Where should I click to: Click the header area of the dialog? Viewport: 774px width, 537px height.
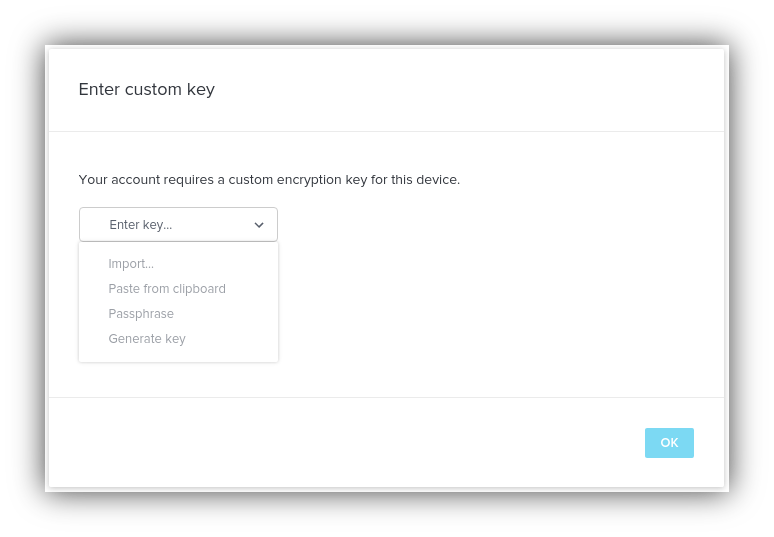point(450,89)
